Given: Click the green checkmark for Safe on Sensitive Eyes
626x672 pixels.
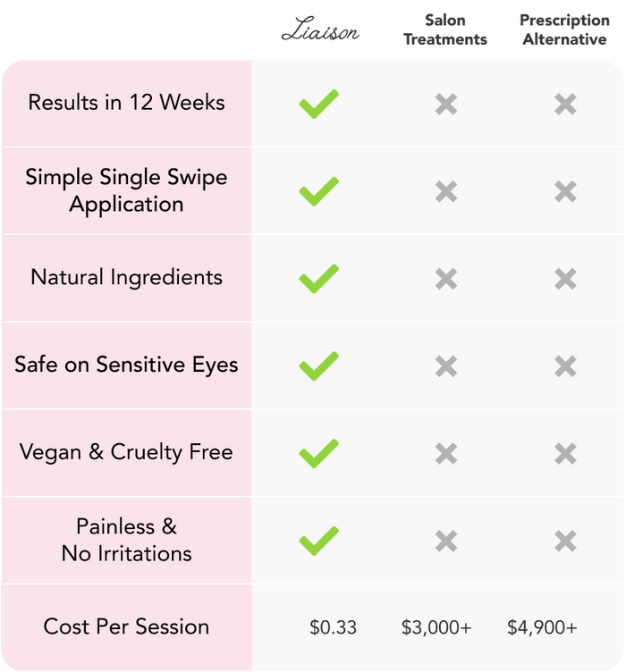Looking at the screenshot, I should [318, 366].
